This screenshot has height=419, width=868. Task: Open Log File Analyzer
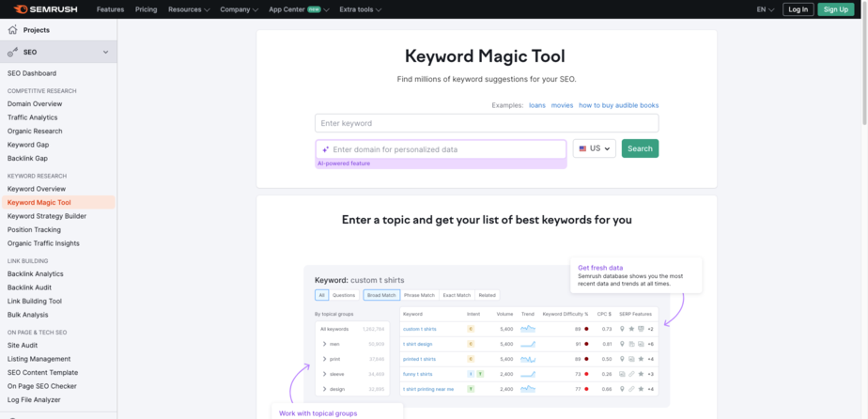pos(34,399)
